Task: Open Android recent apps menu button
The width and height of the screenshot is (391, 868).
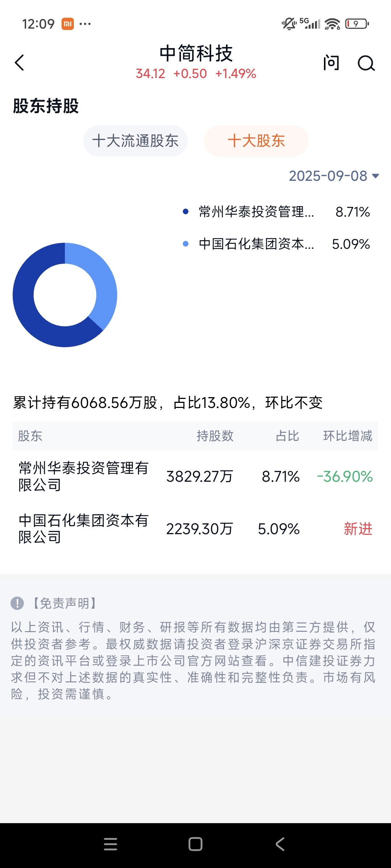Action: (x=110, y=844)
